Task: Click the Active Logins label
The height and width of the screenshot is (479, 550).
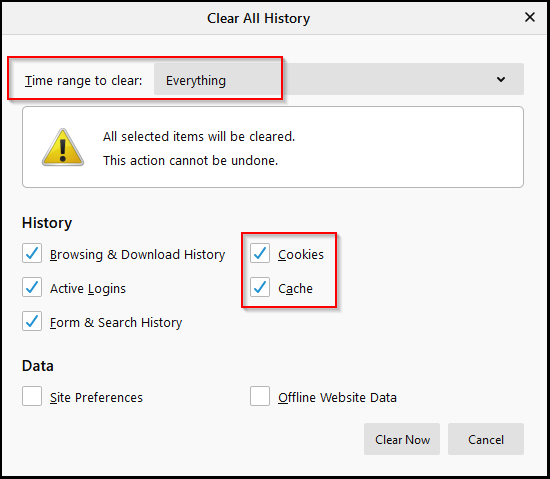Action: click(x=88, y=289)
